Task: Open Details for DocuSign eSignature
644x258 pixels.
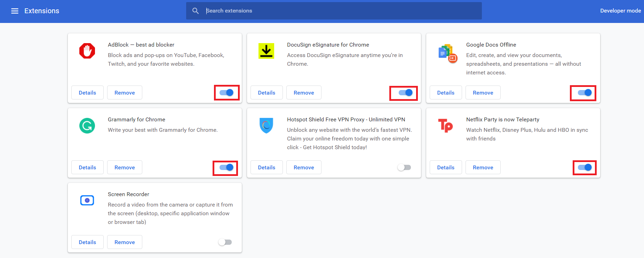Action: (x=267, y=92)
